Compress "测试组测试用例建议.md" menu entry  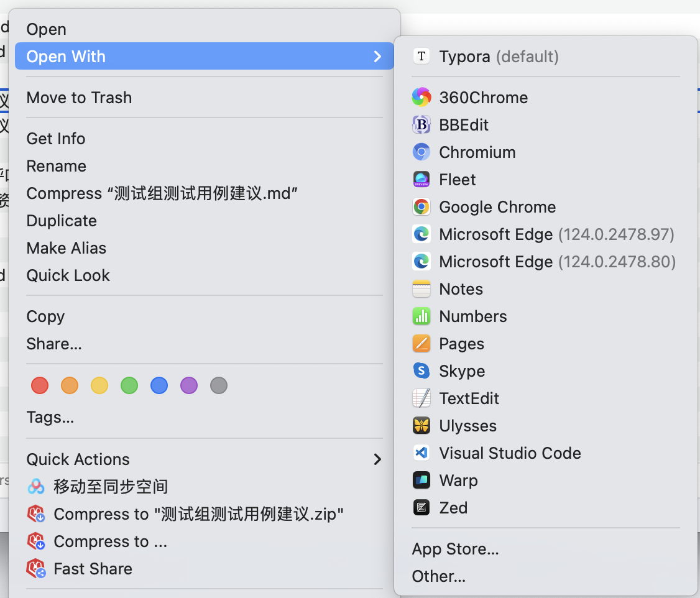coord(205,193)
